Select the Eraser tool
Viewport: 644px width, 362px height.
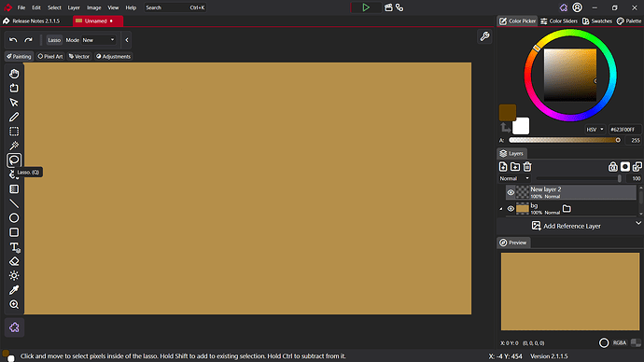click(x=14, y=261)
